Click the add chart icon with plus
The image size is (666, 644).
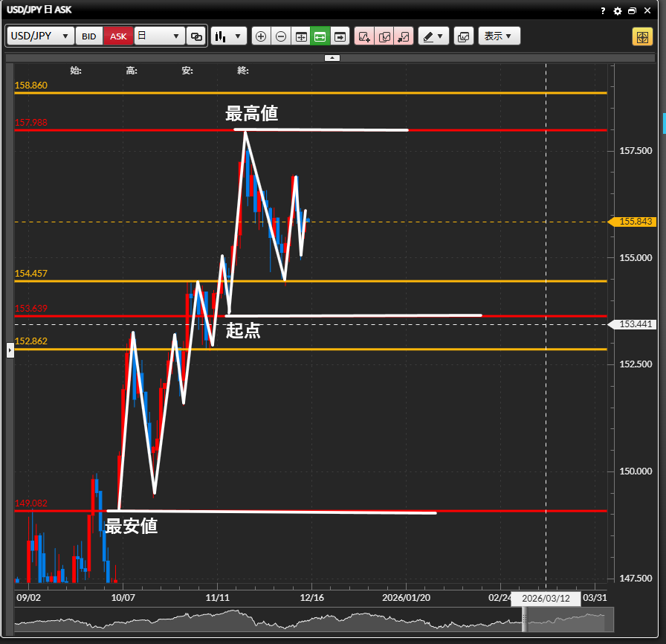point(364,36)
